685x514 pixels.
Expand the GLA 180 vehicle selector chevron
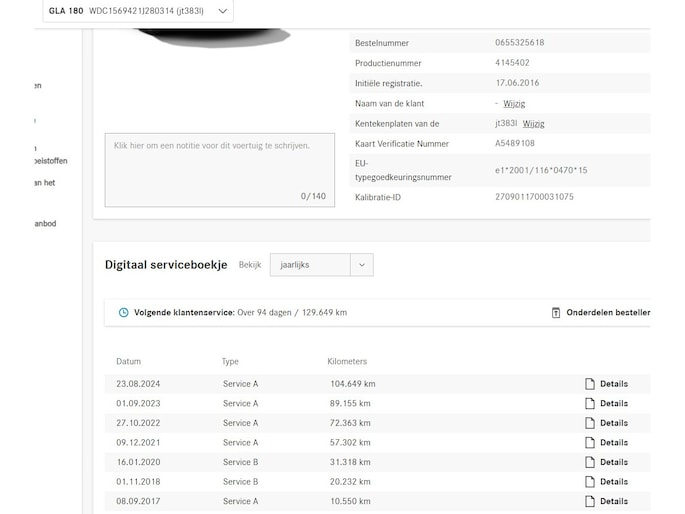(223, 11)
